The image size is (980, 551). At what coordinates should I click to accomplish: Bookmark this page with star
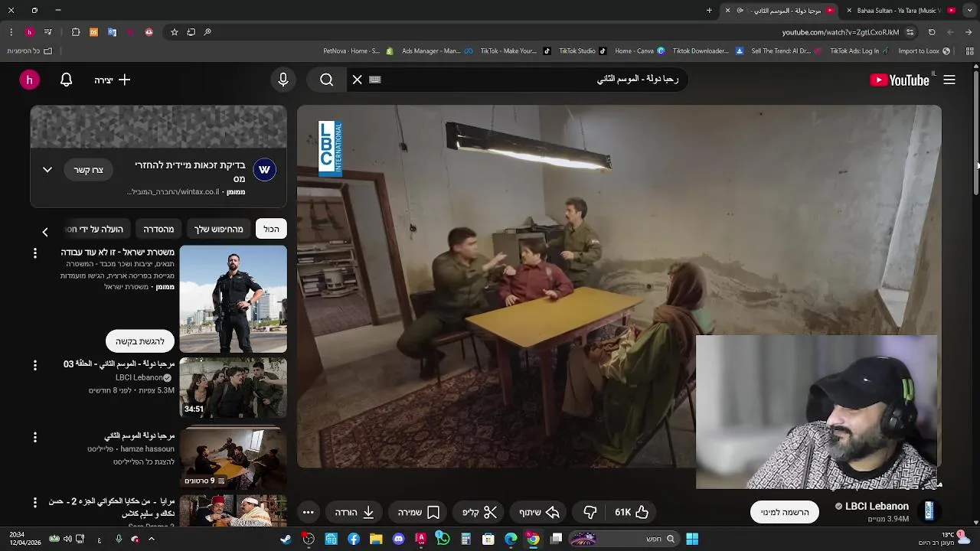(x=175, y=32)
